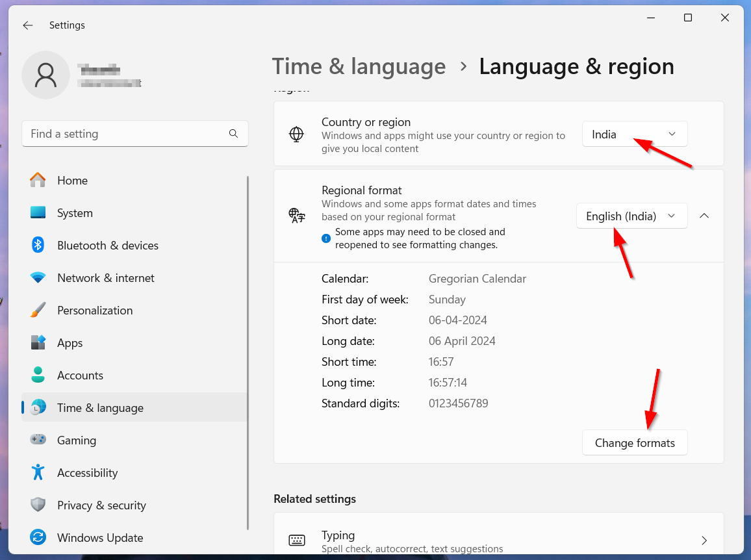The width and height of the screenshot is (751, 560).
Task: Go to Home in sidebar
Action: (134, 180)
